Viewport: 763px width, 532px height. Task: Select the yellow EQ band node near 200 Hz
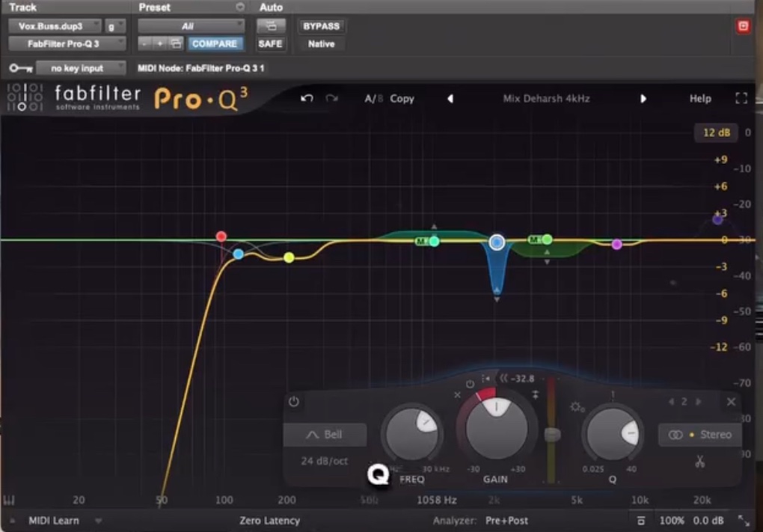289,257
